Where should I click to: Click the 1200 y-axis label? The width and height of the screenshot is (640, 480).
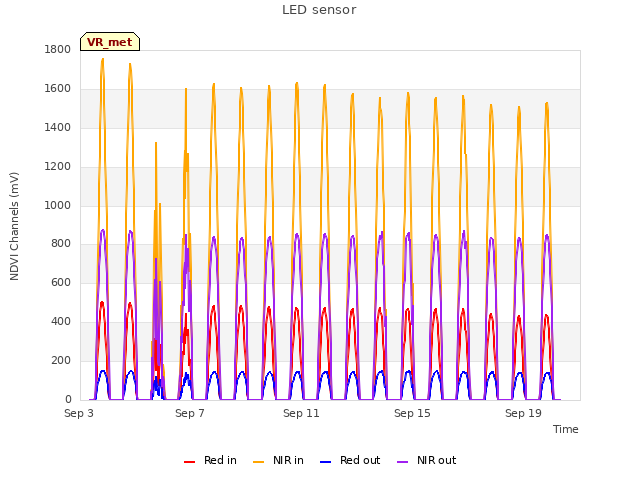pyautogui.click(x=58, y=167)
